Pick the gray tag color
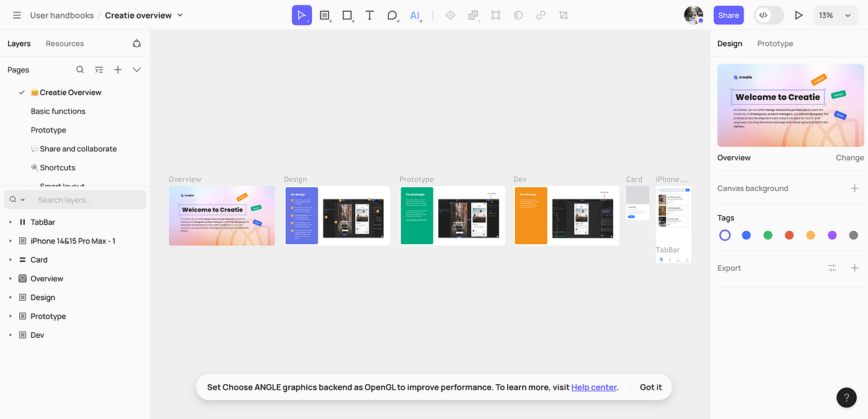Image resolution: width=868 pixels, height=419 pixels. coord(854,235)
